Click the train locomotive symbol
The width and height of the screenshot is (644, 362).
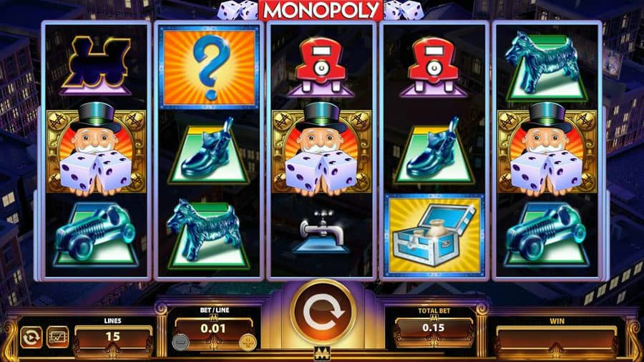coord(96,65)
